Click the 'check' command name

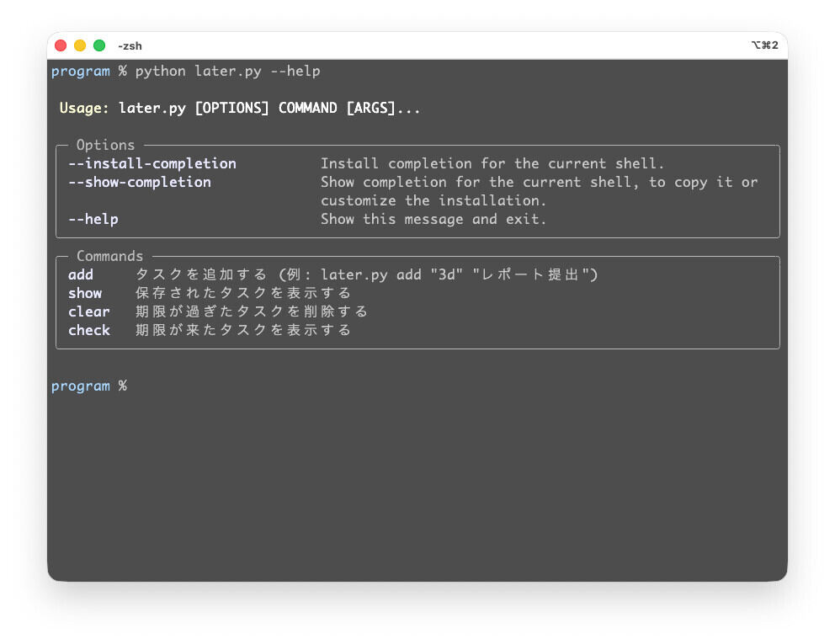[x=89, y=330]
